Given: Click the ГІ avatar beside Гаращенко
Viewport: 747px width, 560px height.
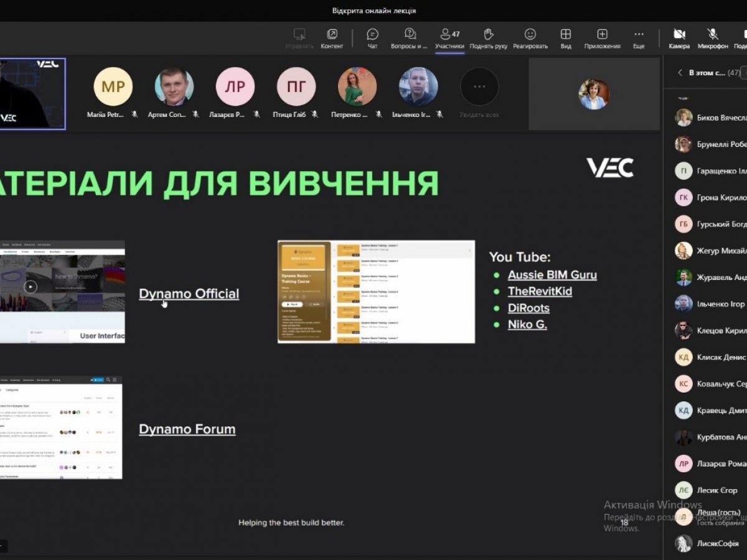Looking at the screenshot, I should click(x=684, y=171).
